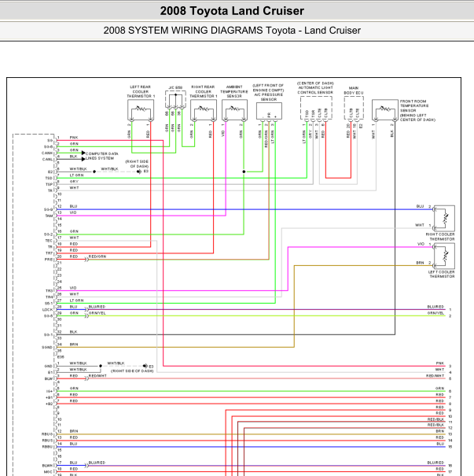Click the Right Rear Cooler Thermistor 1 symbol

click(x=204, y=110)
